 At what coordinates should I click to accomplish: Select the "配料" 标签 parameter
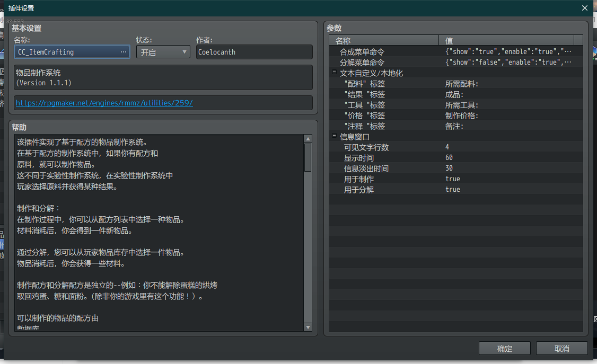(x=456, y=84)
